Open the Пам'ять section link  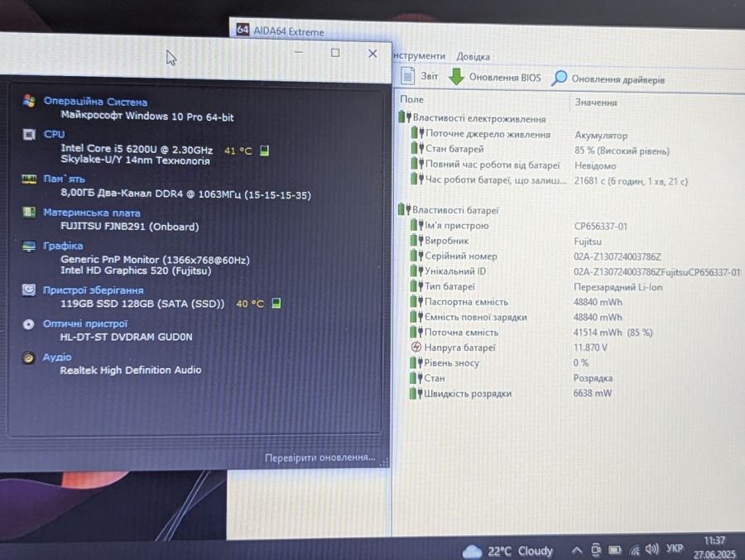coord(64,179)
